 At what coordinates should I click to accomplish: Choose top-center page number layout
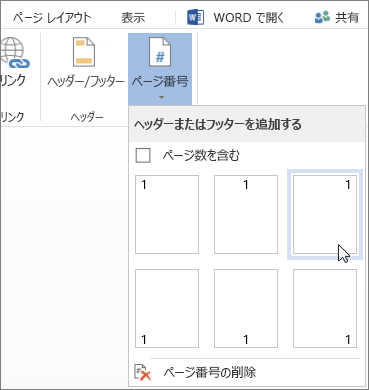(x=246, y=215)
